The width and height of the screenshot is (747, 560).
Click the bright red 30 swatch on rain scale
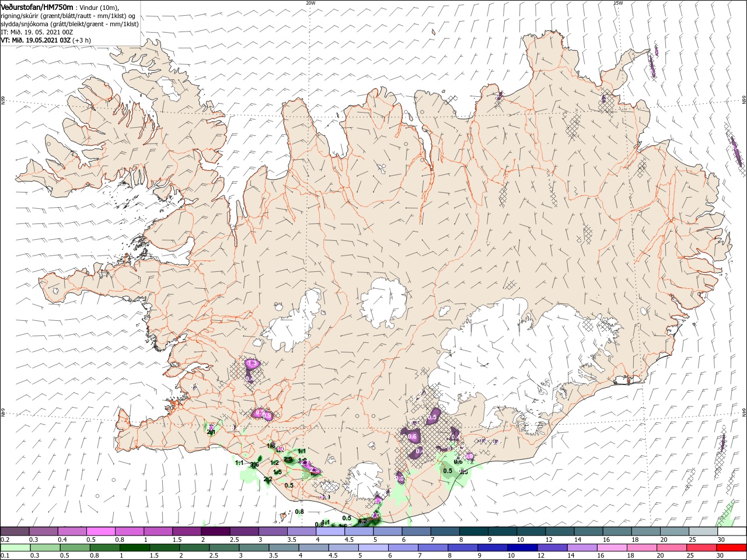coord(731,548)
